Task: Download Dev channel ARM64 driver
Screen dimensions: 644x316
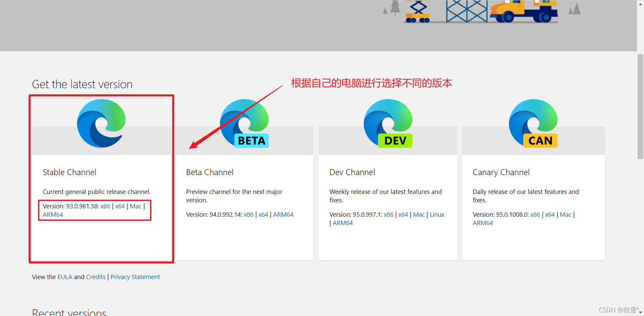Action: (x=342, y=223)
